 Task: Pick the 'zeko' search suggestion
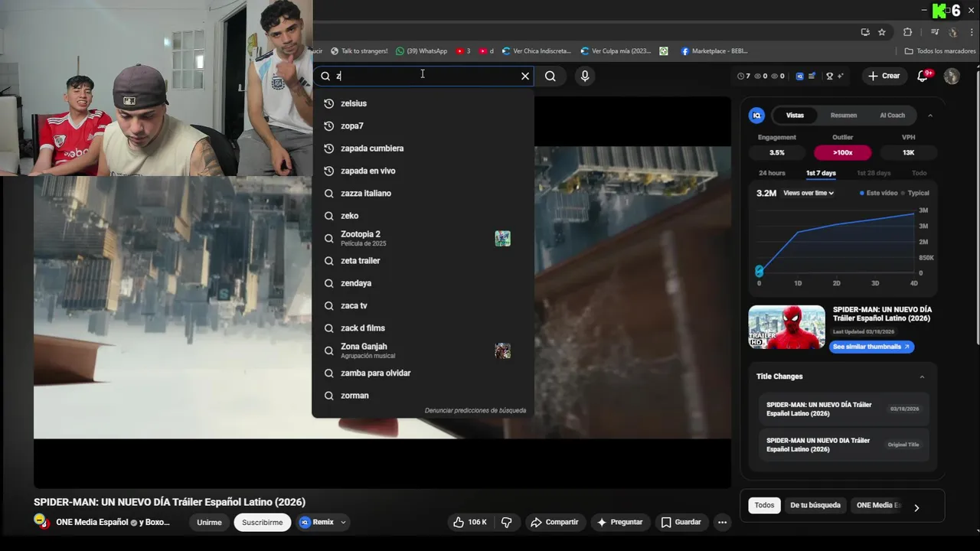pos(423,216)
